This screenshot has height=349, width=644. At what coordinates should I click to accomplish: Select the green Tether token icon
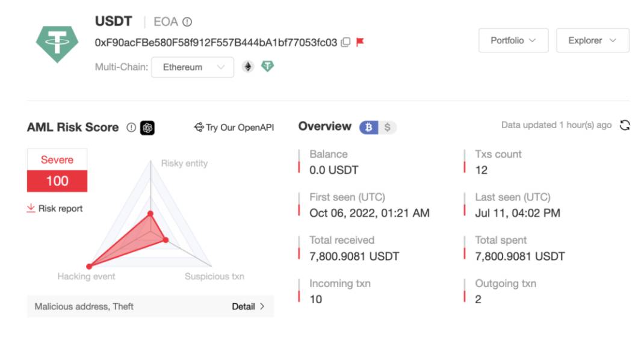coord(267,66)
